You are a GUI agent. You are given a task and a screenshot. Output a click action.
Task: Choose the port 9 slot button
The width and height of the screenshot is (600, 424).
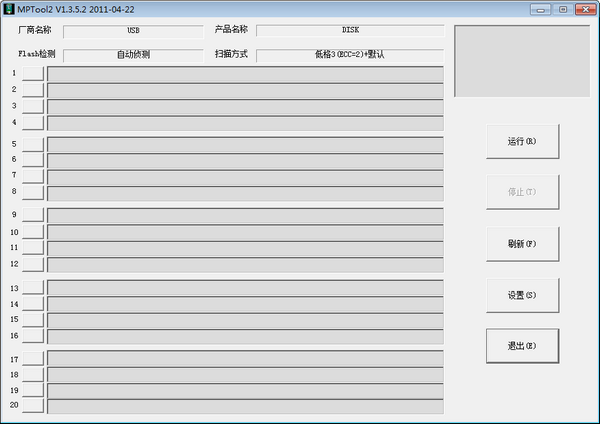[x=33, y=215]
